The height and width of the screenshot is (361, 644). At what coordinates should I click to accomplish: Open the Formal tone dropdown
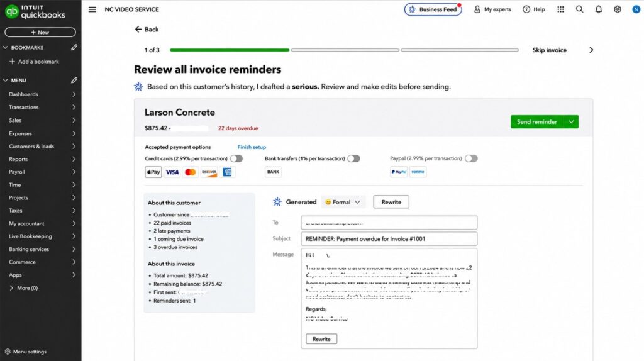343,202
